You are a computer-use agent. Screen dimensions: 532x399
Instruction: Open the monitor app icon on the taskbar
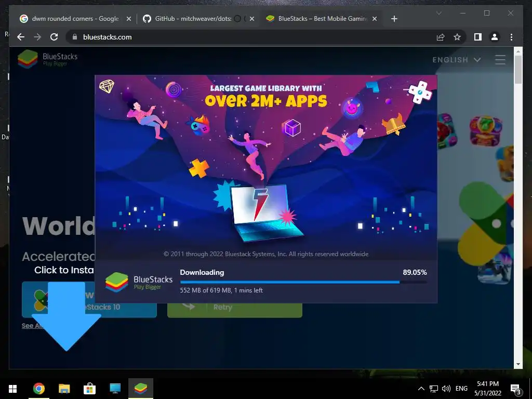115,389
